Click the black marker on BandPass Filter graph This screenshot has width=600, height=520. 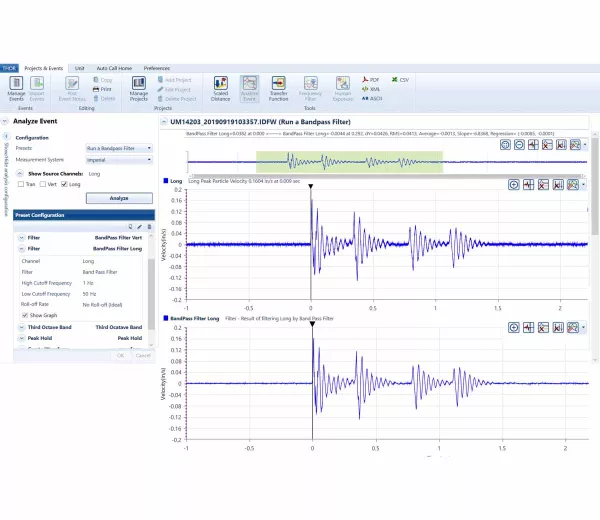click(x=312, y=324)
